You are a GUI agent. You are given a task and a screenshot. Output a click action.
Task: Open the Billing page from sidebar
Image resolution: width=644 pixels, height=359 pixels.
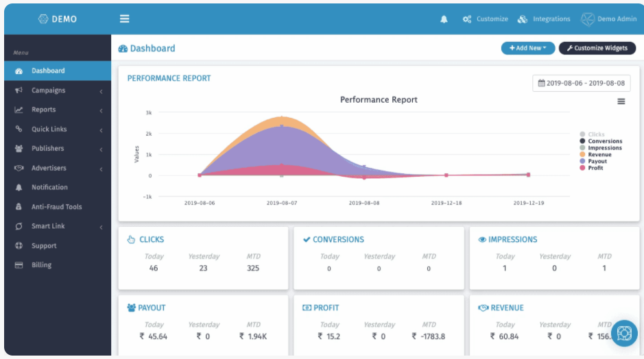tap(41, 265)
